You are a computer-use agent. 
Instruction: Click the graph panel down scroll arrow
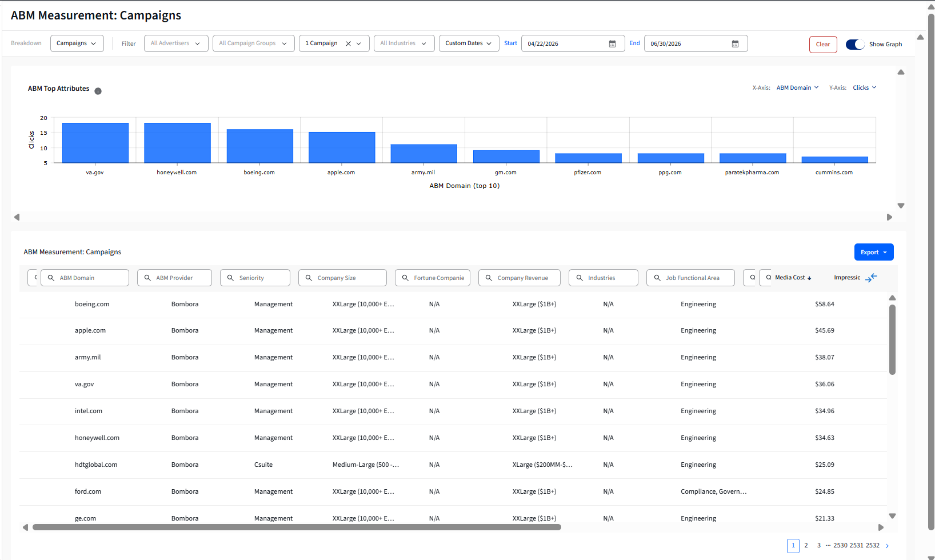tap(901, 206)
